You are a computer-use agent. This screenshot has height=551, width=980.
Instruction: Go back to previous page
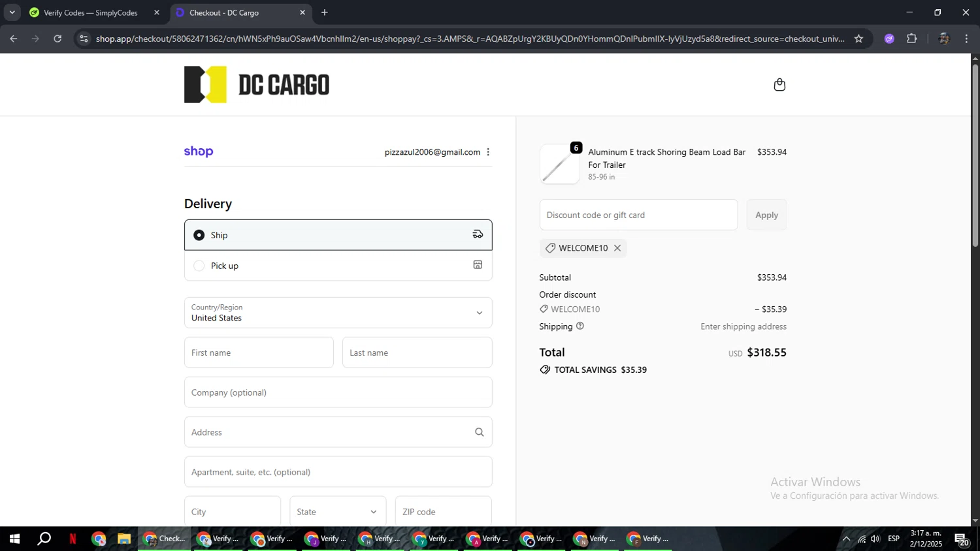tap(13, 39)
